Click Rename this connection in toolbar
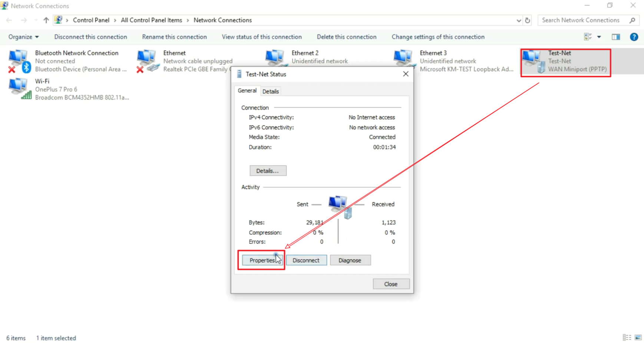This screenshot has height=343, width=644. coord(174,37)
